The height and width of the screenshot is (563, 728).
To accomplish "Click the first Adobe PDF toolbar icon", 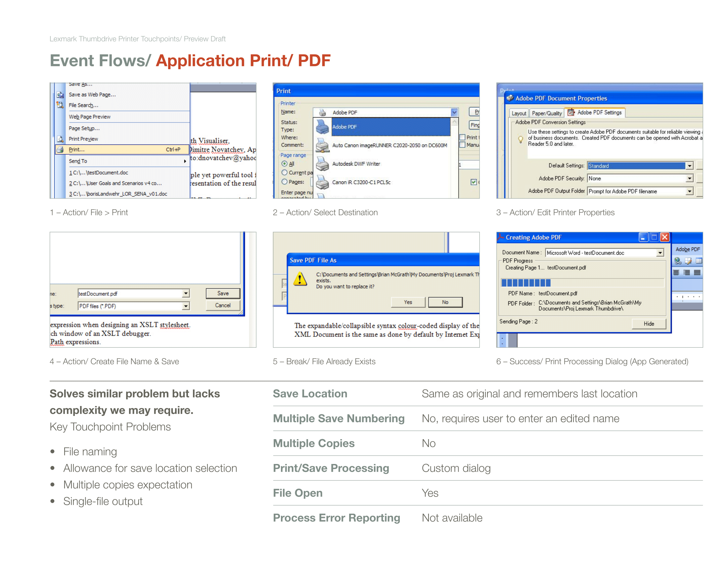I will pos(678,261).
